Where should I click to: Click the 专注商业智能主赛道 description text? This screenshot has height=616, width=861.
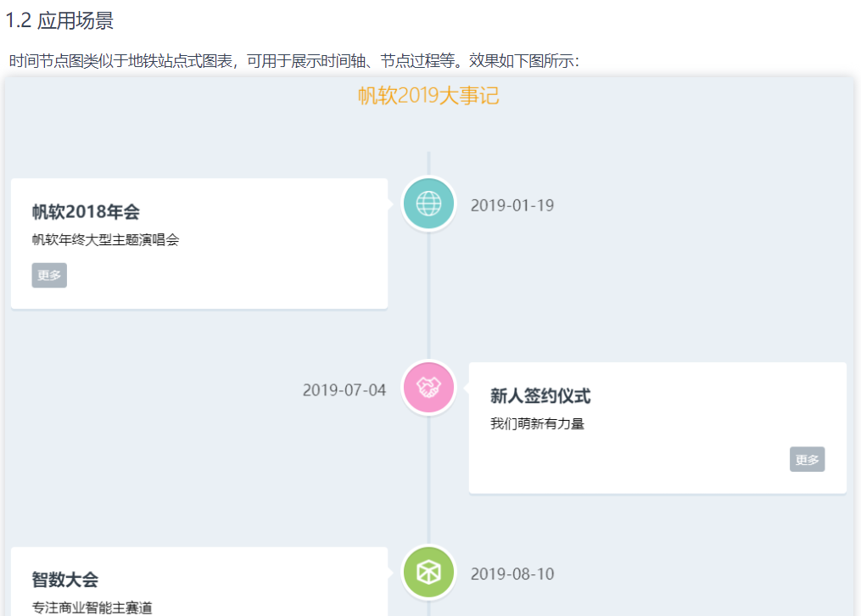click(x=92, y=608)
